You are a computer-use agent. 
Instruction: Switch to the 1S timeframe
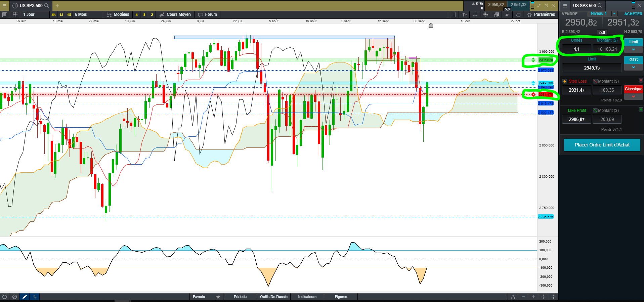69,14
